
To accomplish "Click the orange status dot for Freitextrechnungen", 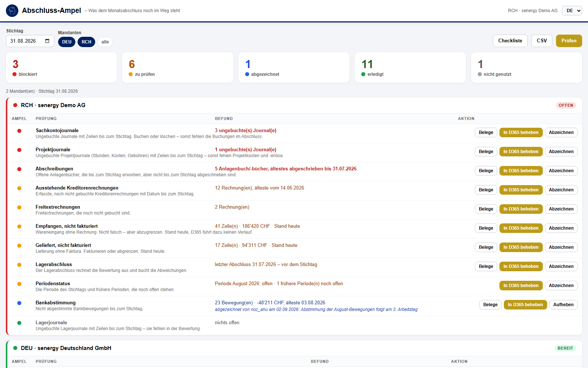I will (19, 207).
